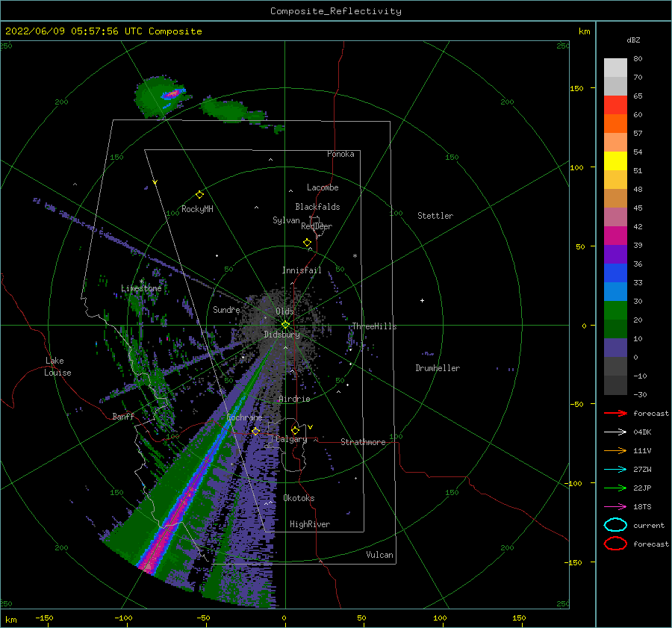The width and height of the screenshot is (672, 628).
Task: Pick the light gray 70-80 dBZ swatch
Action: 615,68
